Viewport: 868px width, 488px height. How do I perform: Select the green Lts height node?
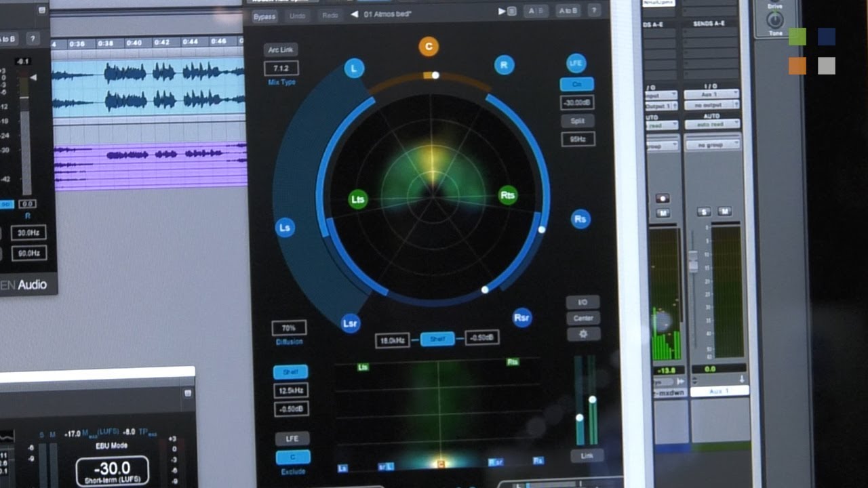357,199
